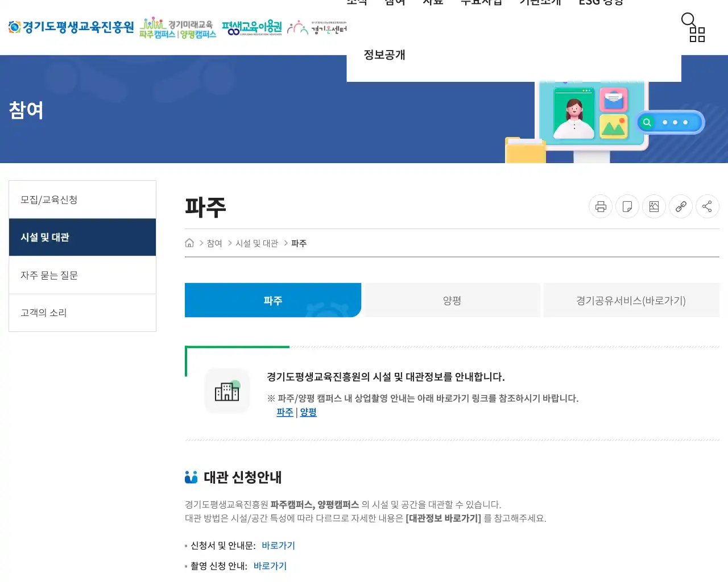Click the print page icon
This screenshot has width=728, height=582.
(601, 206)
